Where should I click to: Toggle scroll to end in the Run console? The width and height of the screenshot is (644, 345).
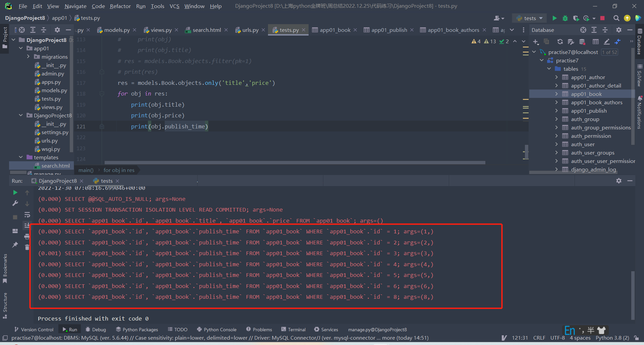point(27,225)
